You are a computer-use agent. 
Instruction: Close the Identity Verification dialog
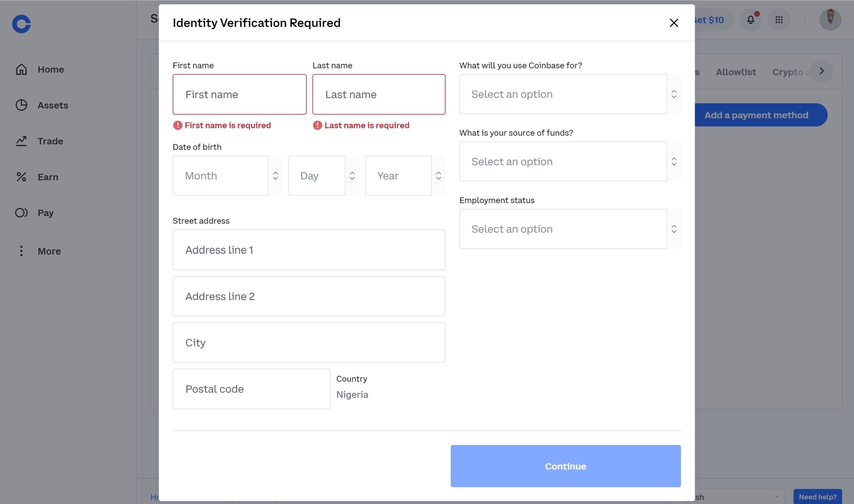674,23
